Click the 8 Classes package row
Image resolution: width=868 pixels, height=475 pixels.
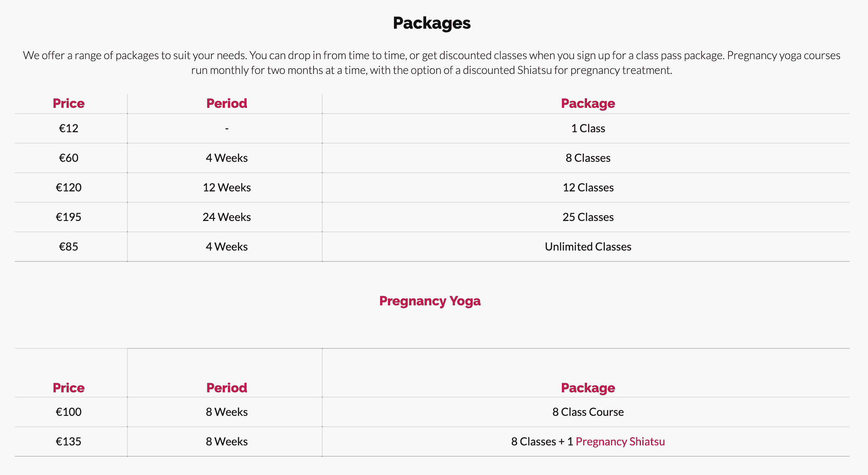click(x=432, y=158)
